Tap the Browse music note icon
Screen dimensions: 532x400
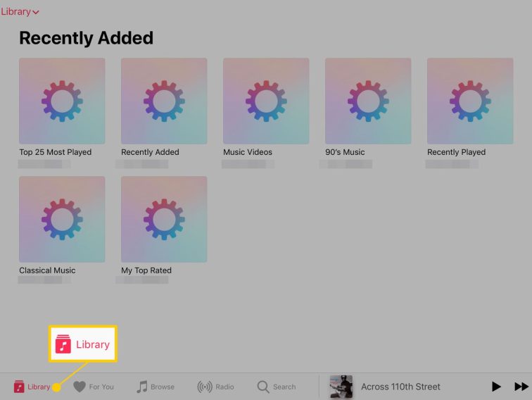[x=142, y=387]
